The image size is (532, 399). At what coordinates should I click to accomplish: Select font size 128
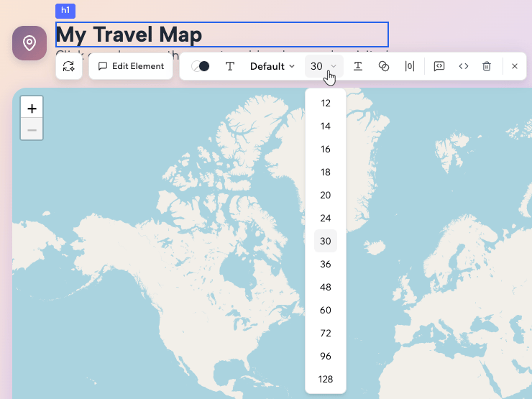pos(326,380)
